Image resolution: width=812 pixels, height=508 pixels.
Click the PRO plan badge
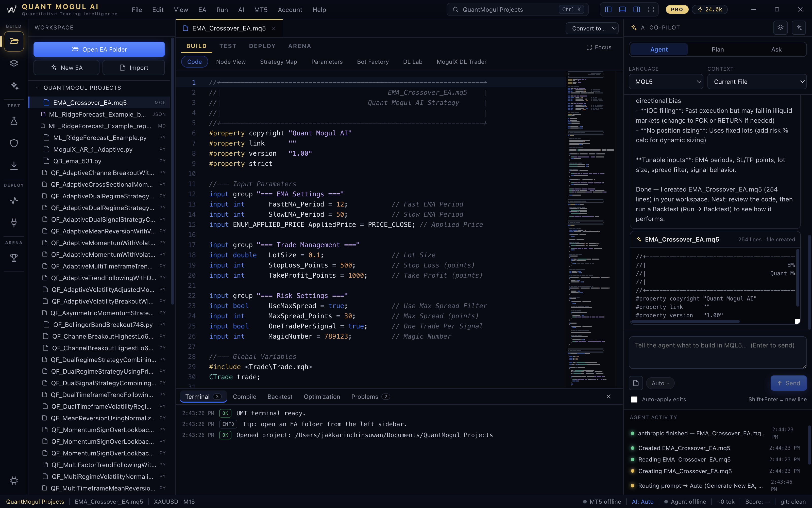677,9
